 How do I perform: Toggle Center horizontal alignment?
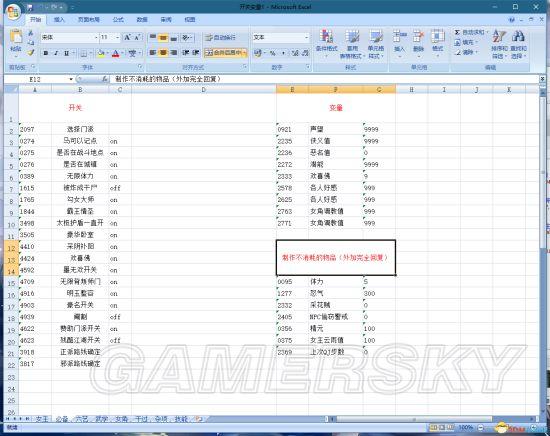click(x=163, y=53)
